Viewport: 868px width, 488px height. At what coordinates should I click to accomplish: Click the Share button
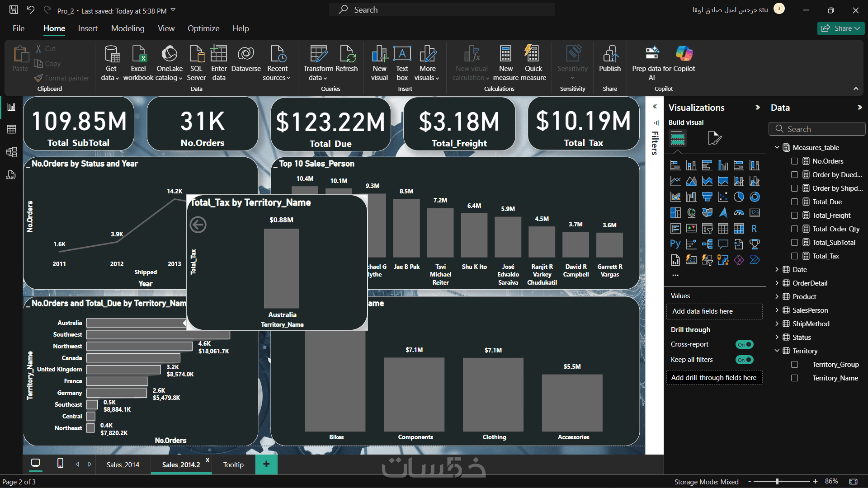[x=840, y=28]
